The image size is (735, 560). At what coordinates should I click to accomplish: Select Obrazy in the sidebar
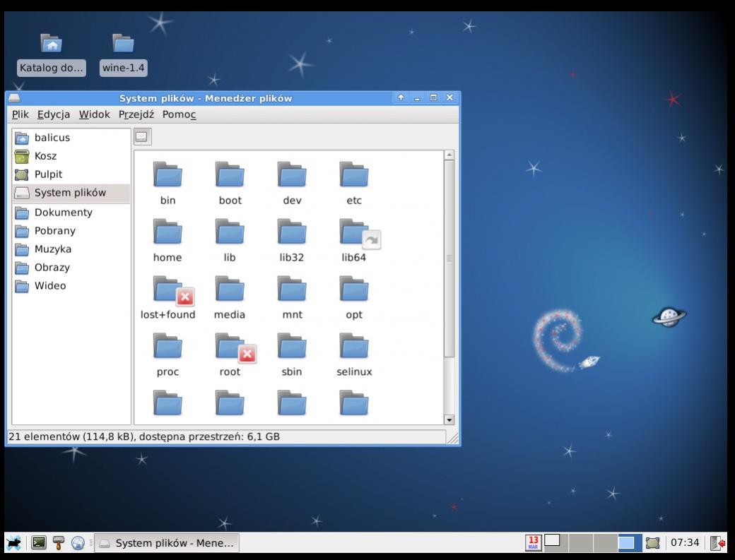click(x=52, y=268)
